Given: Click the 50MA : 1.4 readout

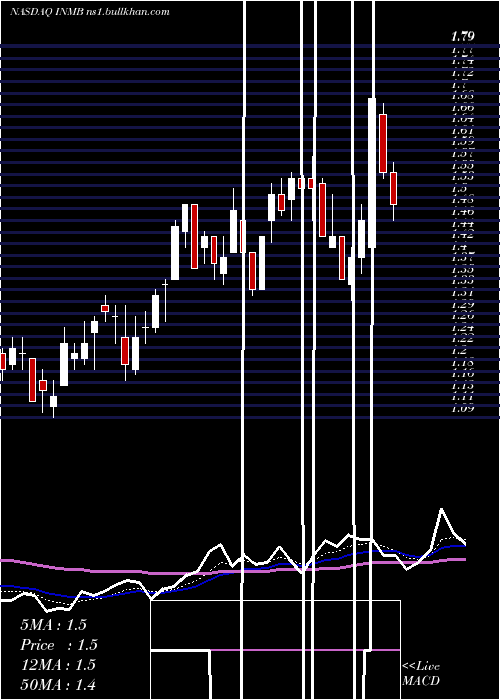Looking at the screenshot, I should pos(58,685).
